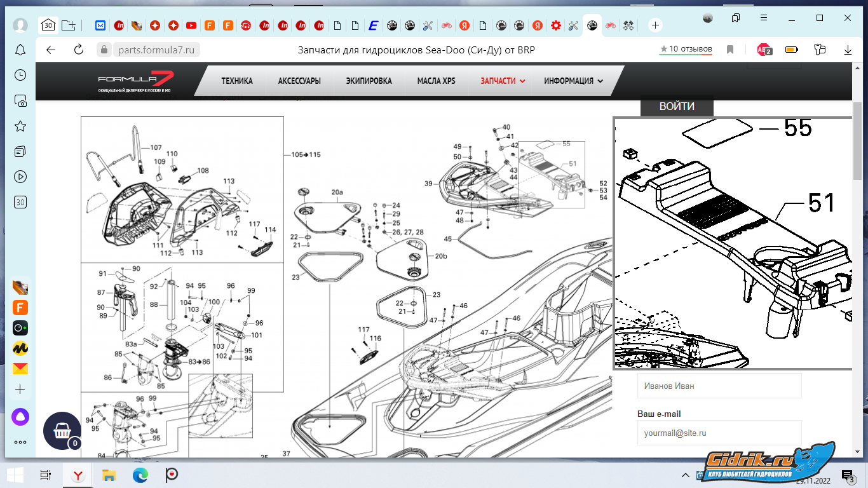The height and width of the screenshot is (488, 868).
Task: Launch Alice voice assistant in sidebar
Action: coord(20,417)
